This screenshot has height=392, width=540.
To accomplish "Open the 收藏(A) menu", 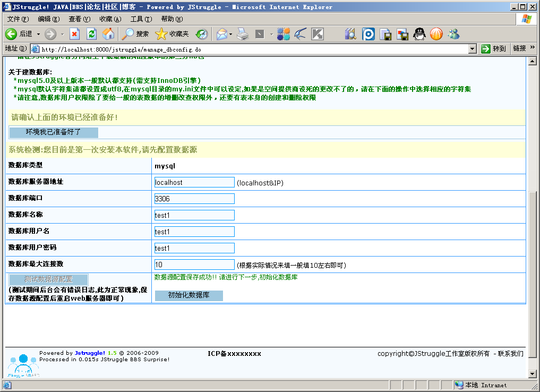I will pyautogui.click(x=110, y=19).
